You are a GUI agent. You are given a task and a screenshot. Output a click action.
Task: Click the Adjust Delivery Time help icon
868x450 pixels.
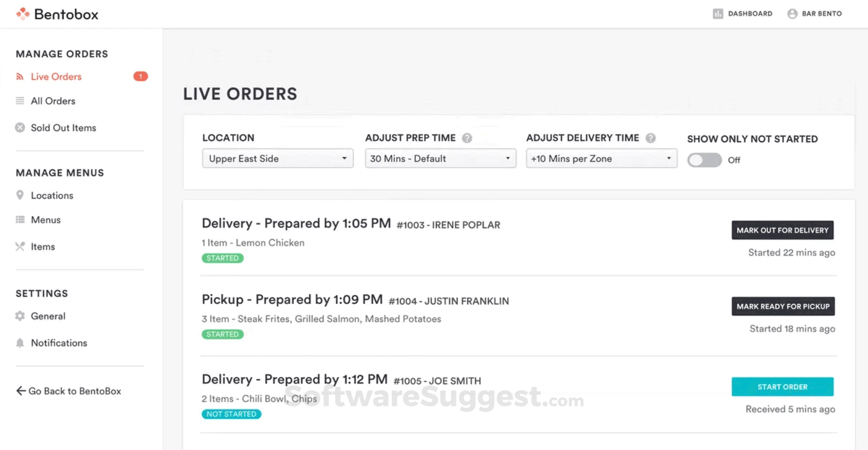pyautogui.click(x=650, y=138)
